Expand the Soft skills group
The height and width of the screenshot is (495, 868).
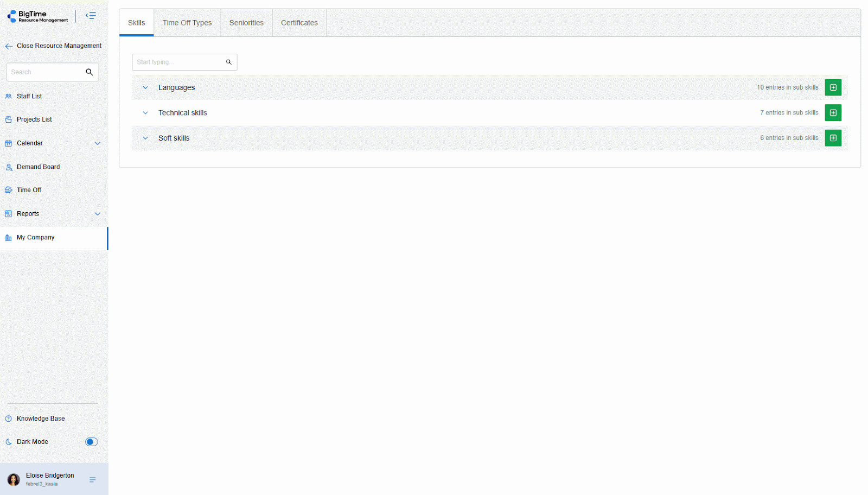point(145,138)
